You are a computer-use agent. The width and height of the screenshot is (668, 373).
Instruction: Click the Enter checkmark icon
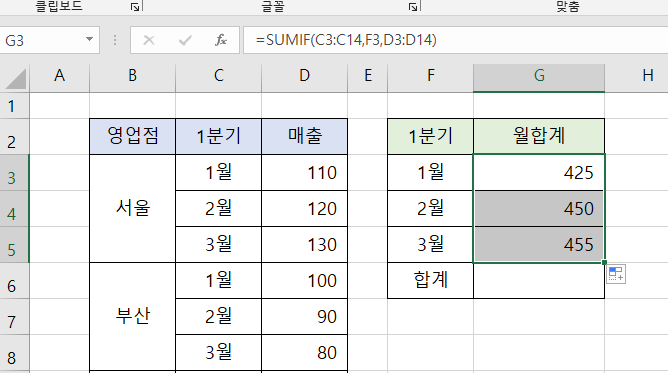coord(185,40)
